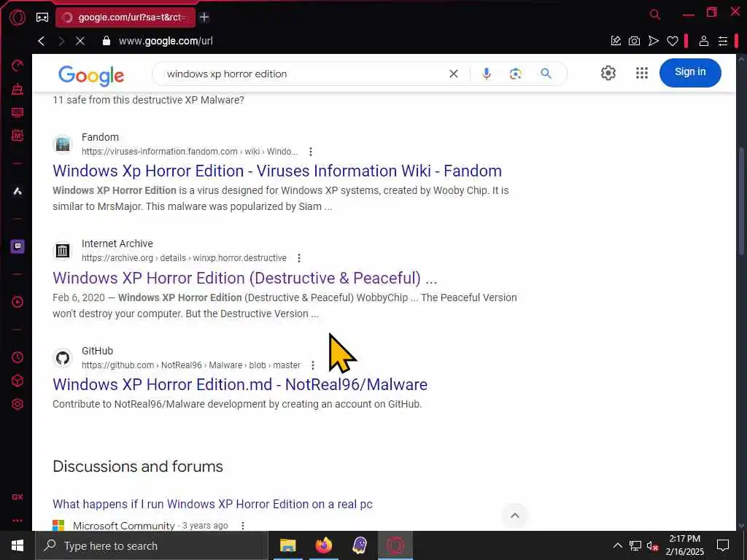Open Microsoft Community real pc discussion
The width and height of the screenshot is (747, 560).
212,505
